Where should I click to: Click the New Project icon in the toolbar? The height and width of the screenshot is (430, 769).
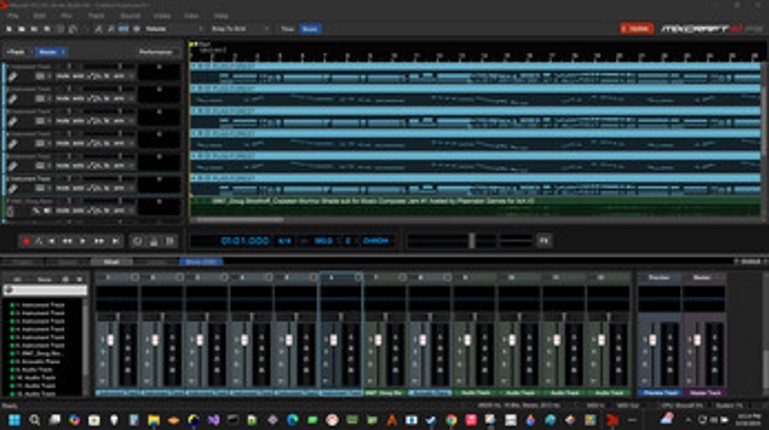tap(9, 30)
